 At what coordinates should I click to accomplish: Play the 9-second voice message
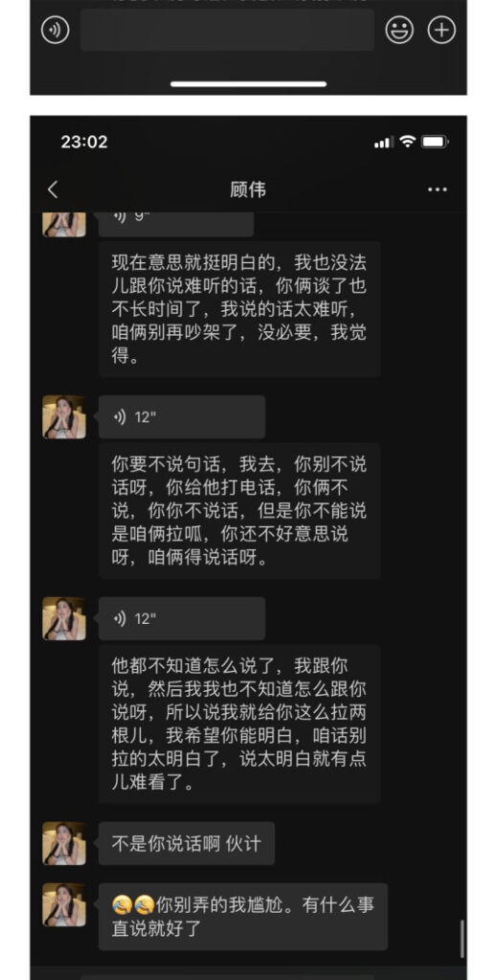point(175,223)
